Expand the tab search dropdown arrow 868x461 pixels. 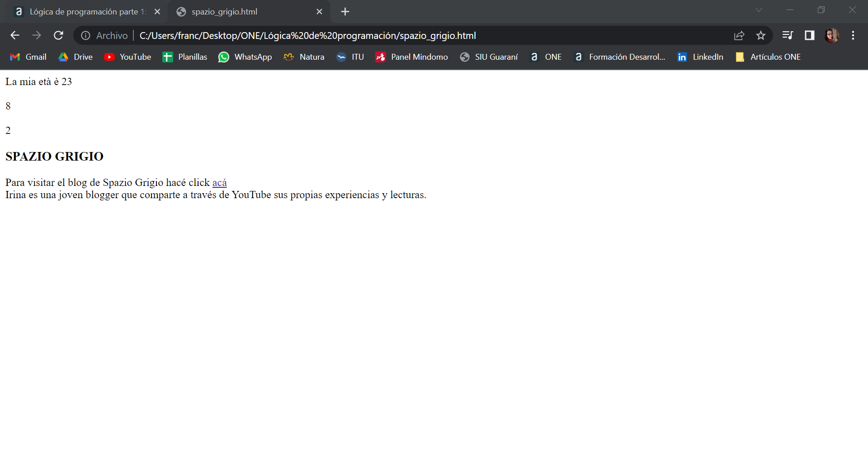[759, 10]
